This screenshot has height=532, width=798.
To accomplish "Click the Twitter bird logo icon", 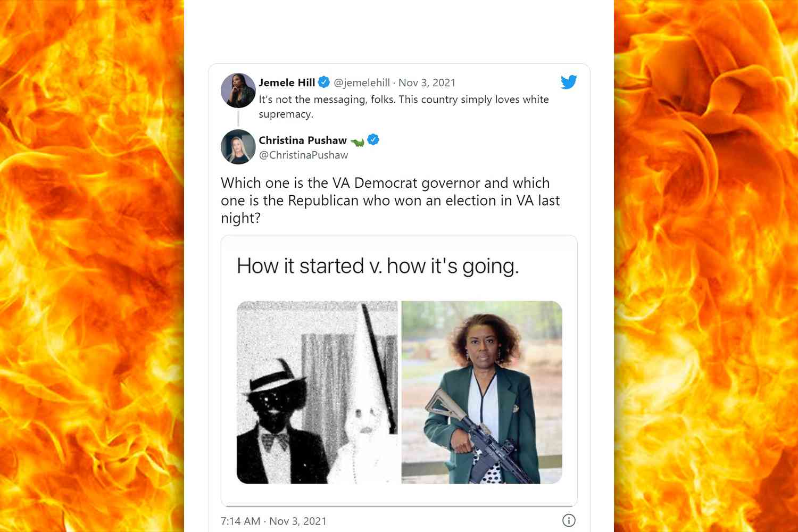I will click(569, 82).
